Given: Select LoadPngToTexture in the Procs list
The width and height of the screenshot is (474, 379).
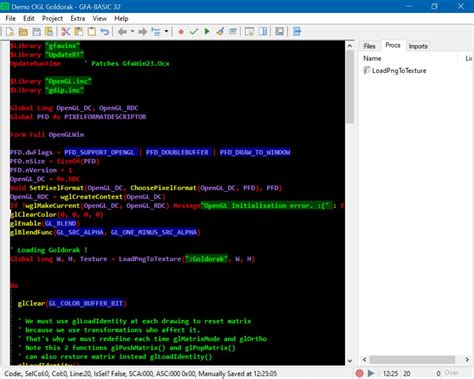Looking at the screenshot, I should (x=399, y=71).
